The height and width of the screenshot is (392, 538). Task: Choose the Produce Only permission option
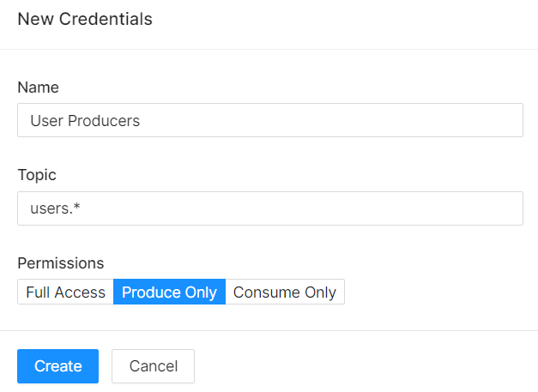point(170,292)
